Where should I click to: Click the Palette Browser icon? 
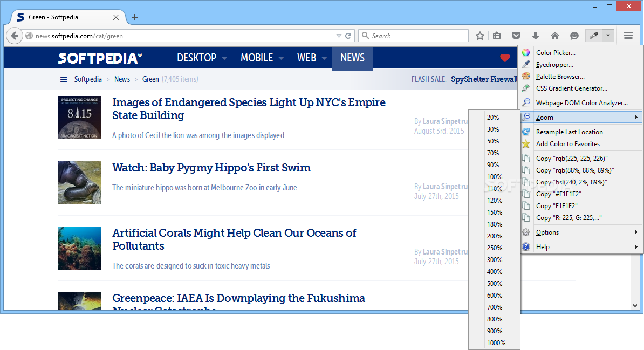526,77
